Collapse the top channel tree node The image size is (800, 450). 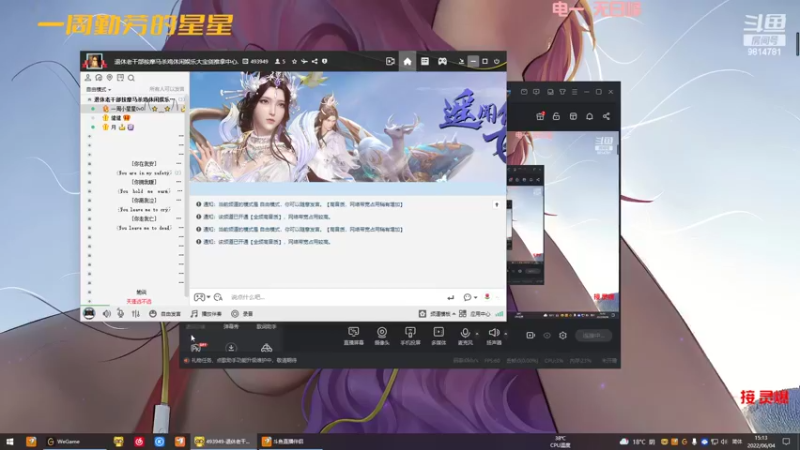(x=89, y=99)
